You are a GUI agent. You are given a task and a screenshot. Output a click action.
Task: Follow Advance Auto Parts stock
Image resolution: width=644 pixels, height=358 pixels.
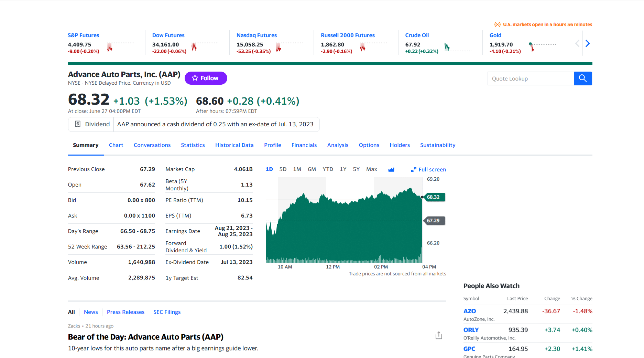[206, 78]
